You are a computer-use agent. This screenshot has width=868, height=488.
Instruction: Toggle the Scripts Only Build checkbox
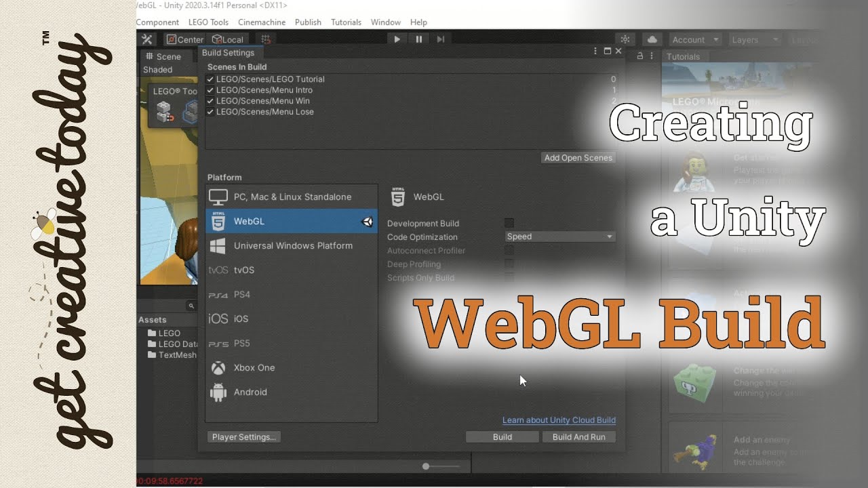point(509,277)
